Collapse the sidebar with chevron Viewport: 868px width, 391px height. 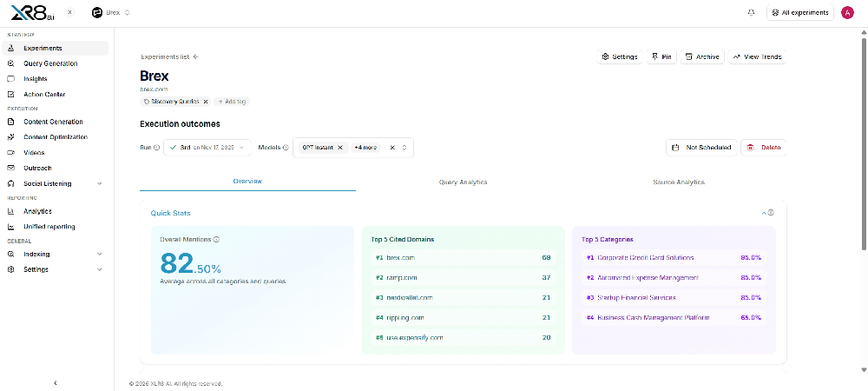click(56, 382)
